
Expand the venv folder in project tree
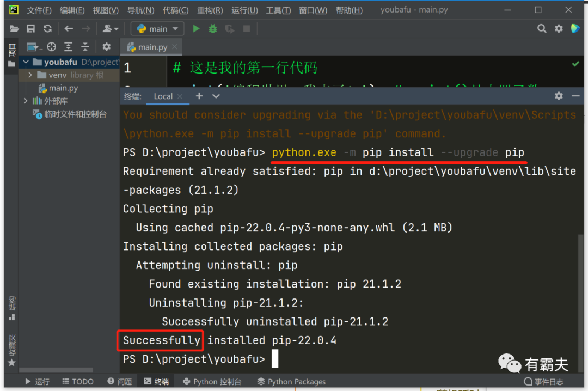30,75
